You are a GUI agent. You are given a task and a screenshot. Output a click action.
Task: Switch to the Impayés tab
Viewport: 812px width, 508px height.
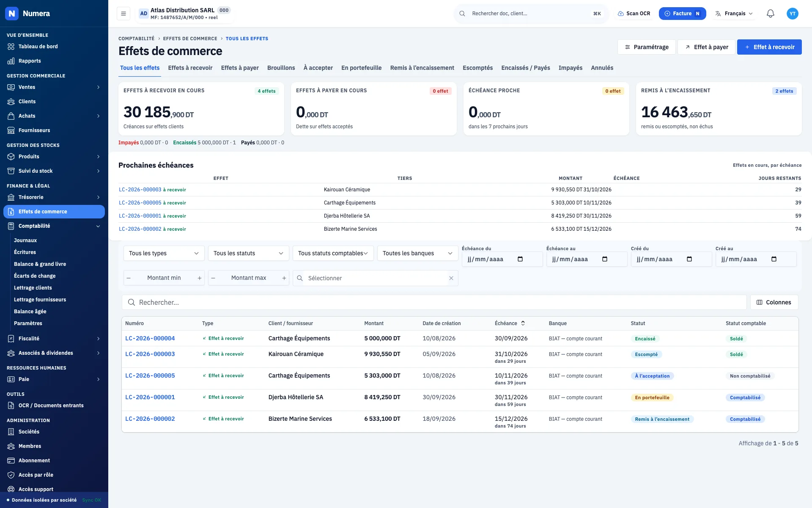point(571,68)
